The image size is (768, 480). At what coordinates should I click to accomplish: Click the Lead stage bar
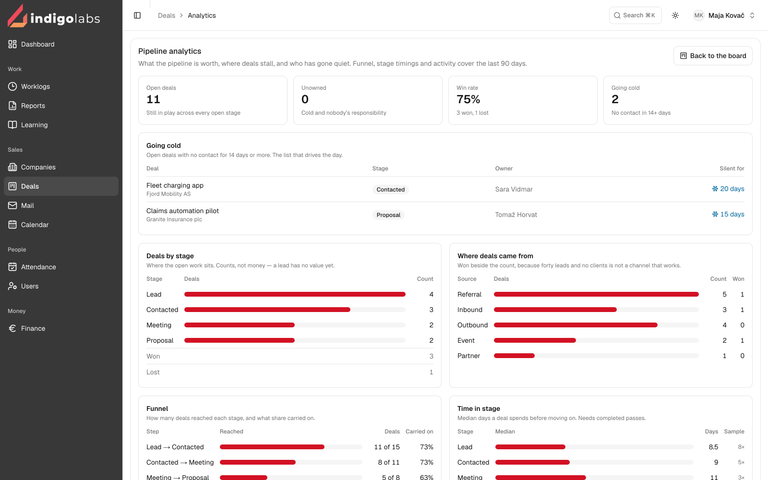click(x=295, y=294)
